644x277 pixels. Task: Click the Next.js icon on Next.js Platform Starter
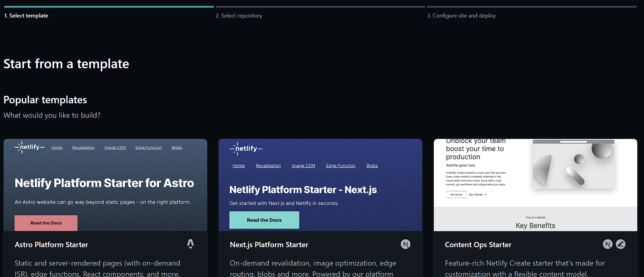(406, 244)
